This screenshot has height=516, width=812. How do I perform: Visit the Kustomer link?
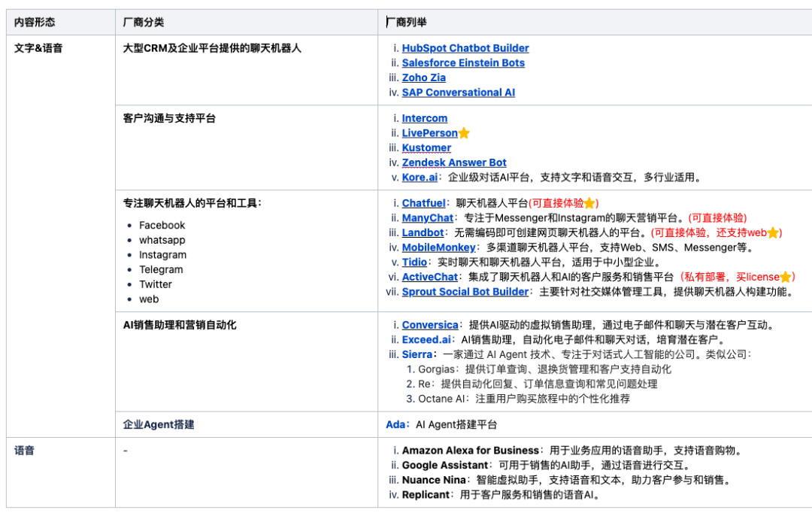click(426, 147)
